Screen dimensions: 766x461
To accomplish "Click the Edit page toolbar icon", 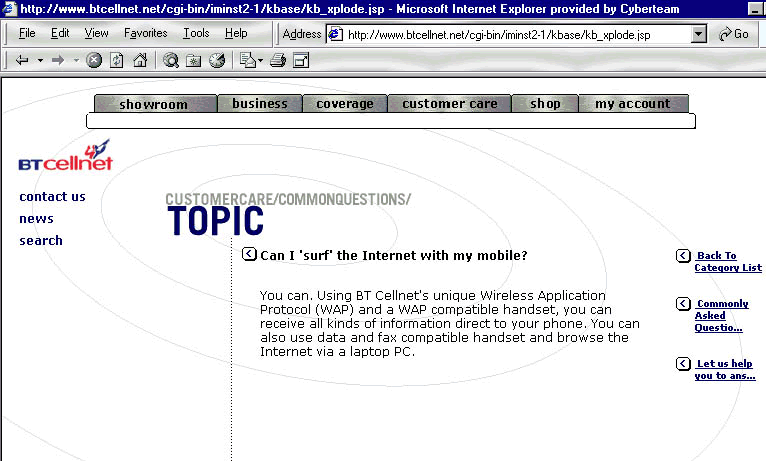I will tap(300, 60).
